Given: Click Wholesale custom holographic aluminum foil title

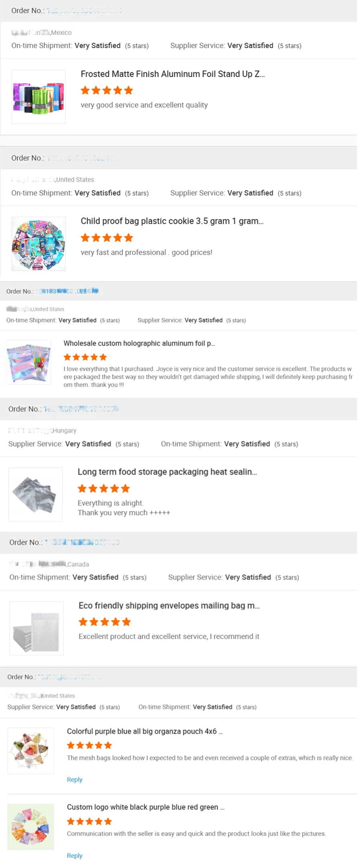Looking at the screenshot, I should coord(139,343).
